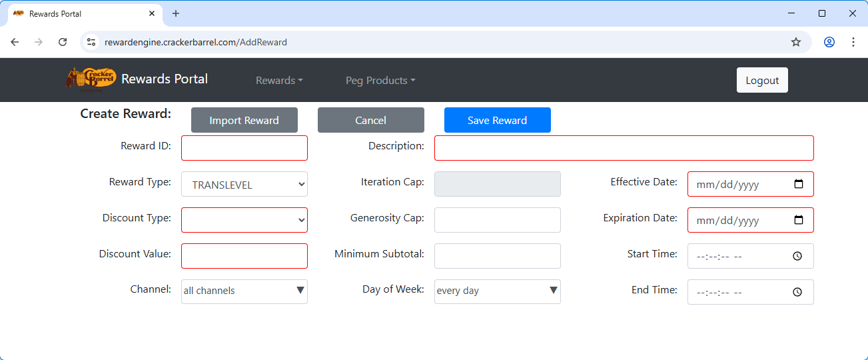Expand the Channel all channels selector
Screen dimensions: 868x360
tap(244, 291)
